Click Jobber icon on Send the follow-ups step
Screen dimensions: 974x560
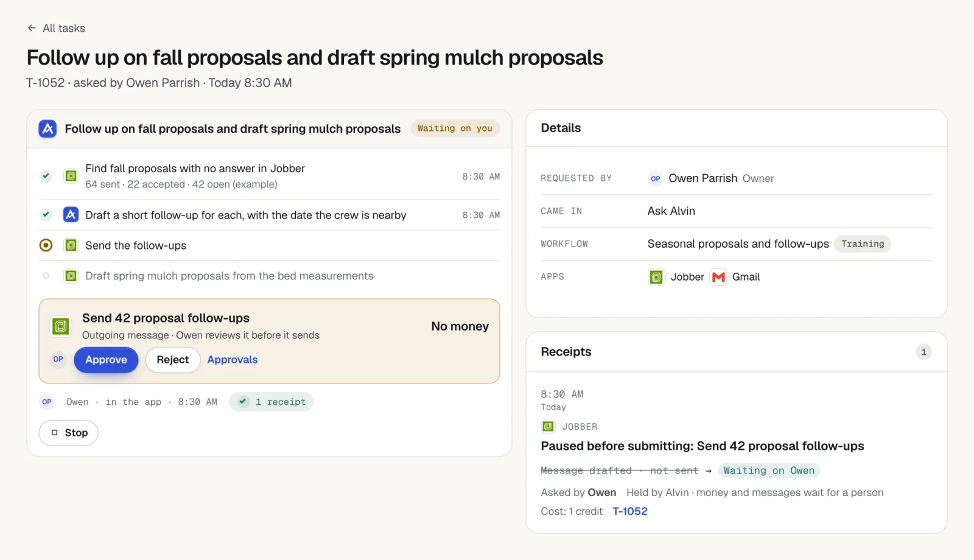[71, 245]
